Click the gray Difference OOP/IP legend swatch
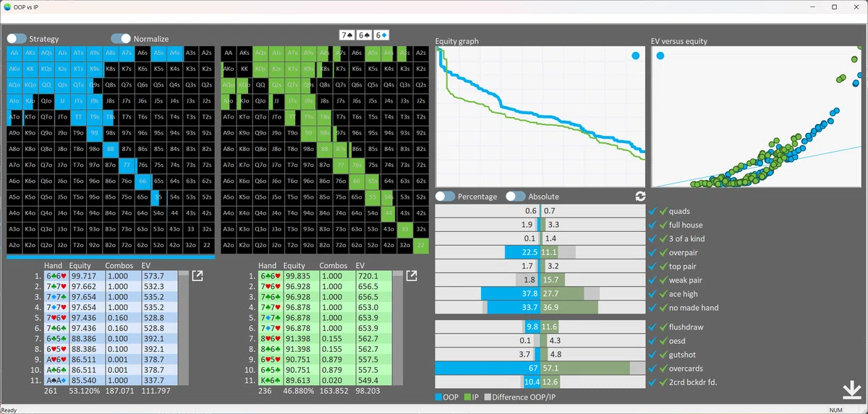The width and height of the screenshot is (868, 414). (x=488, y=397)
